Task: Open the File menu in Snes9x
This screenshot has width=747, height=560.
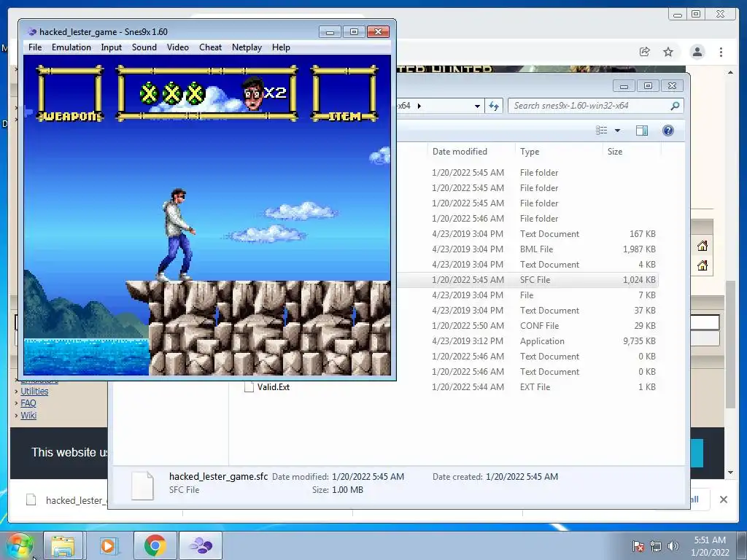Action: coord(35,47)
